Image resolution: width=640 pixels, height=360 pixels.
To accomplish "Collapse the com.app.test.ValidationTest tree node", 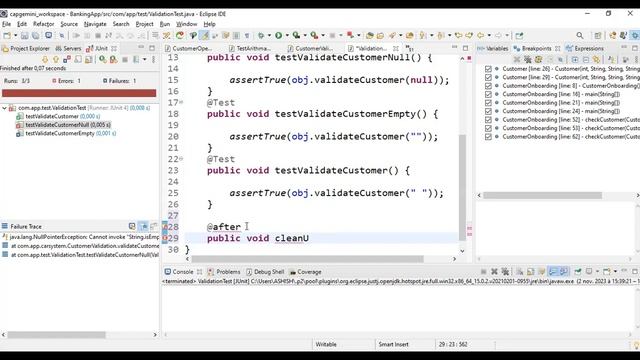I will (4, 108).
